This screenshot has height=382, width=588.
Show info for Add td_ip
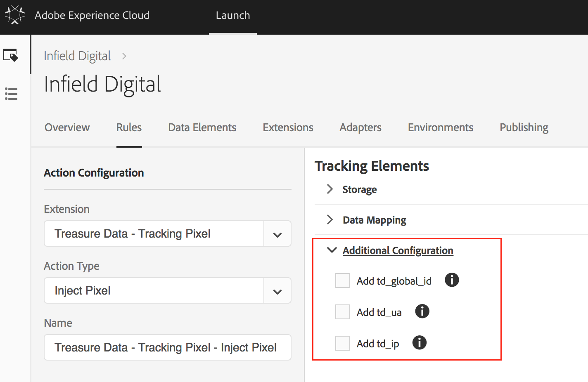pyautogui.click(x=420, y=342)
